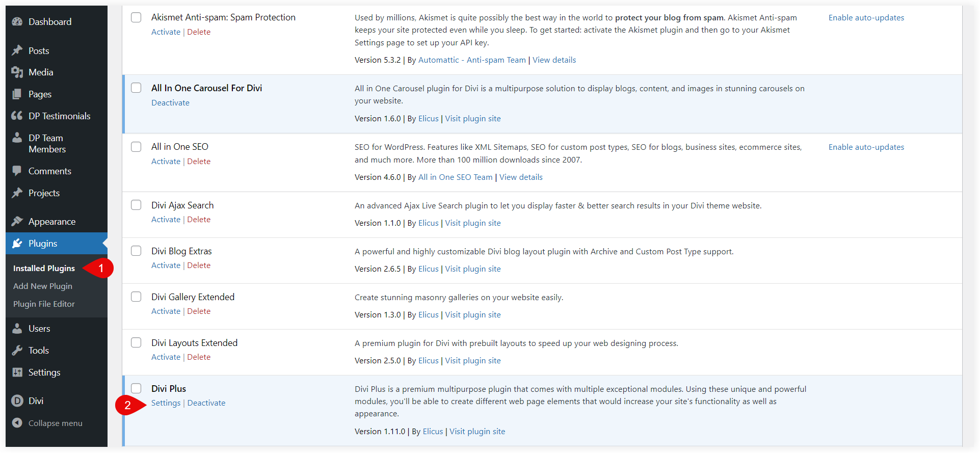Tick the All in One SEO checkbox
This screenshot has height=453, width=980.
click(x=136, y=147)
